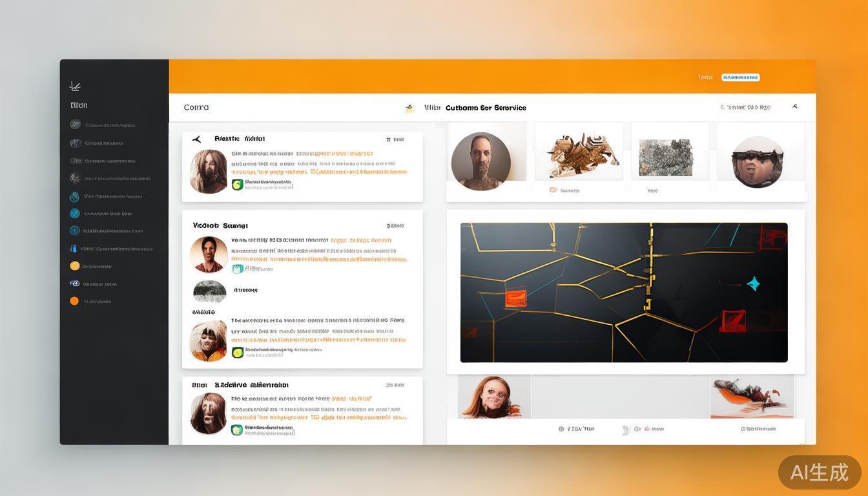Screen dimensions: 868x496
Task: Click the teal diamond marker on the map
Action: 753,284
